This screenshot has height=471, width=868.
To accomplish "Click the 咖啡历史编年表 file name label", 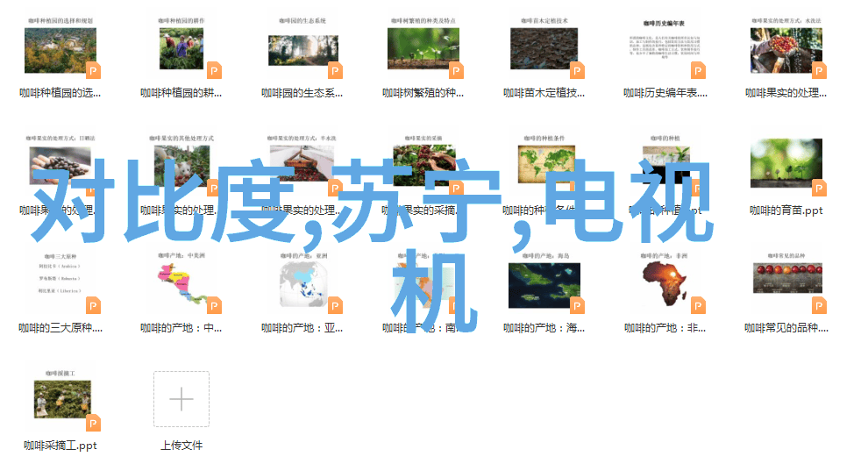I will tap(665, 93).
